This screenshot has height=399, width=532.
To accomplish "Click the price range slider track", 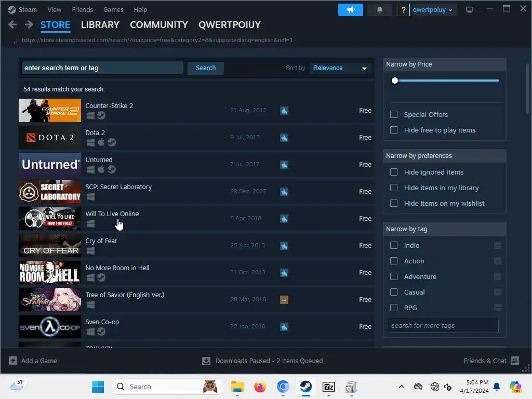I will click(x=446, y=81).
